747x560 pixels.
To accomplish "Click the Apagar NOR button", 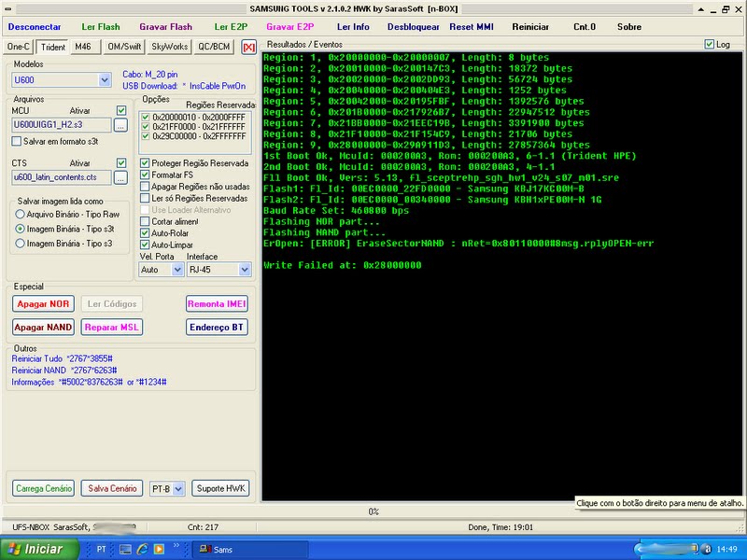I will 43,304.
